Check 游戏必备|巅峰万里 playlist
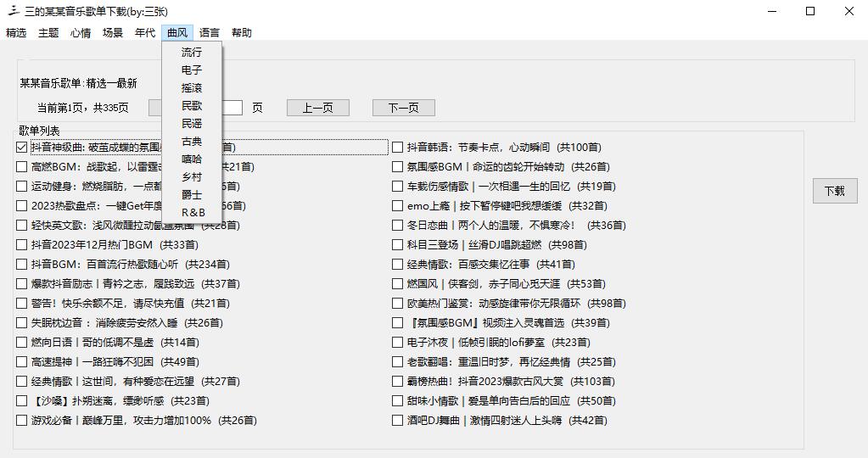 pyautogui.click(x=21, y=421)
